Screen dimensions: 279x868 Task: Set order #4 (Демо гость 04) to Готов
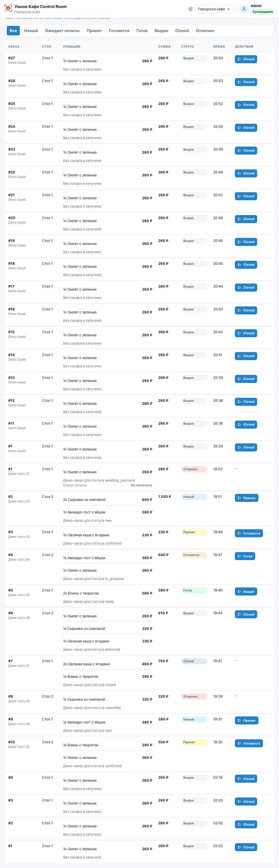pos(245,556)
